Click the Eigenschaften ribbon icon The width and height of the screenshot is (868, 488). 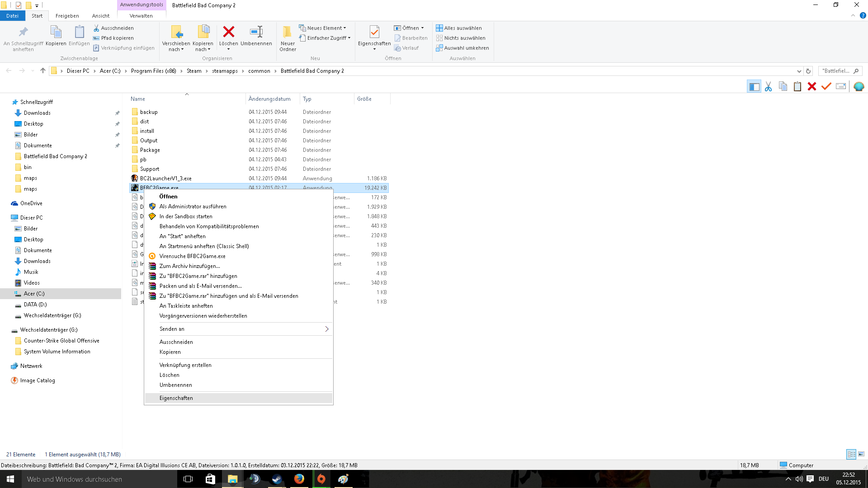click(x=374, y=32)
